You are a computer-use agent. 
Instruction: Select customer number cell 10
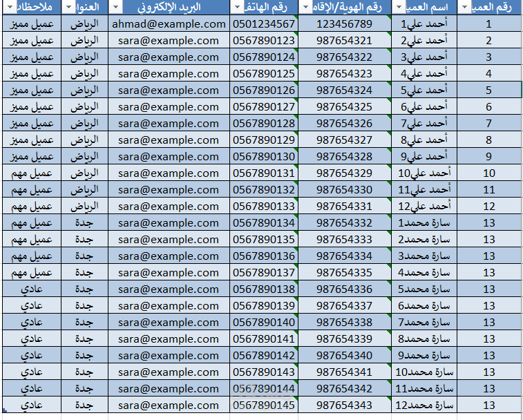point(488,173)
